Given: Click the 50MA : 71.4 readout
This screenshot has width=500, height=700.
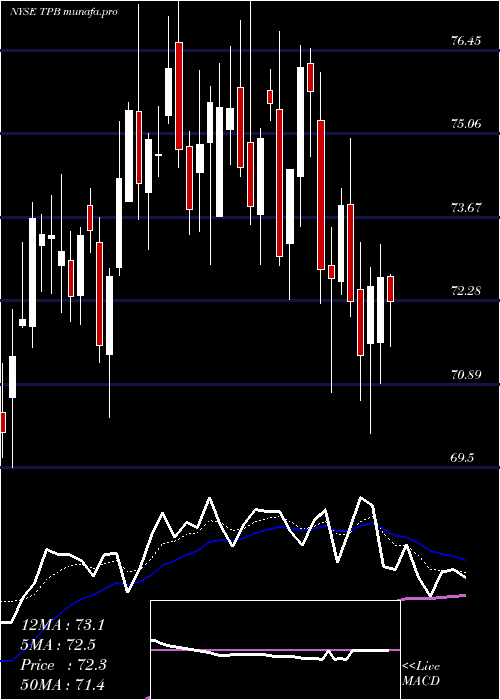Looking at the screenshot, I should [63, 685].
